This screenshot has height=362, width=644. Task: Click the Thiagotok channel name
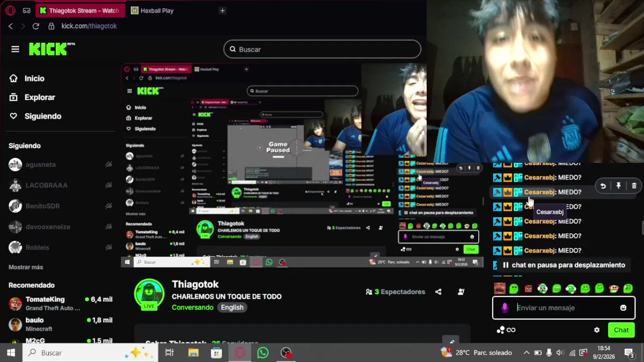[x=195, y=285]
